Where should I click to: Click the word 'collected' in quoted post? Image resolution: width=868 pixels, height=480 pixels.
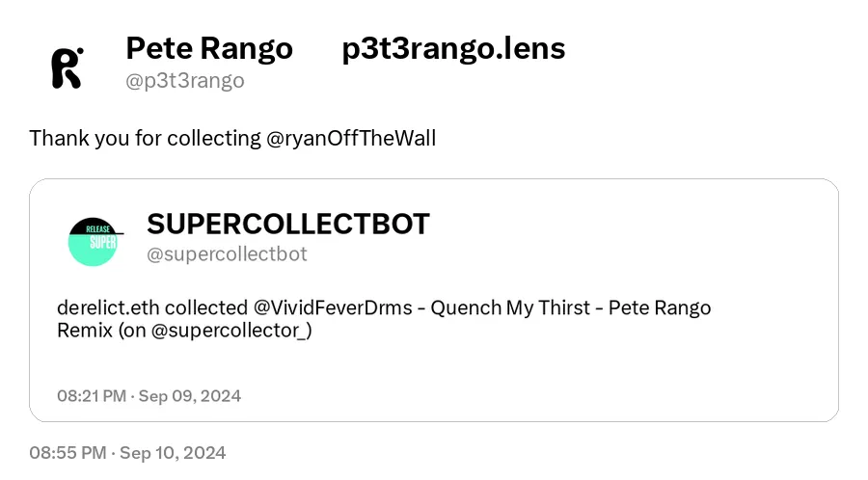[x=206, y=307]
